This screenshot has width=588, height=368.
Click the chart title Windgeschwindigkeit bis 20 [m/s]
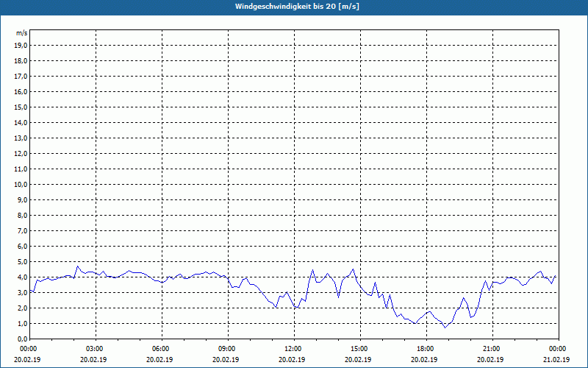(297, 7)
